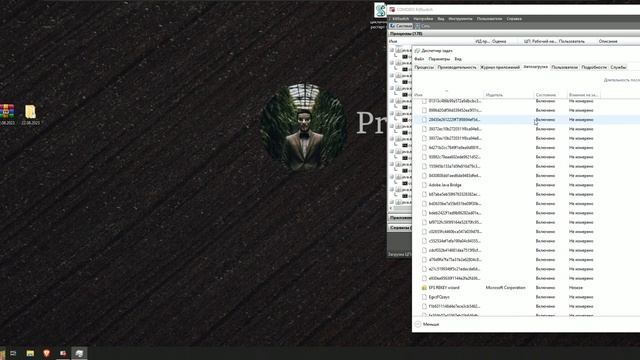Open the Task Manager Файл menu
The width and height of the screenshot is (640, 360).
click(x=419, y=59)
